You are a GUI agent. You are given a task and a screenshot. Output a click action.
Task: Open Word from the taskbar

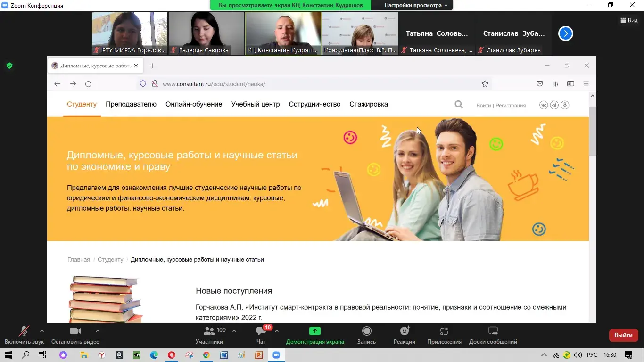223,355
